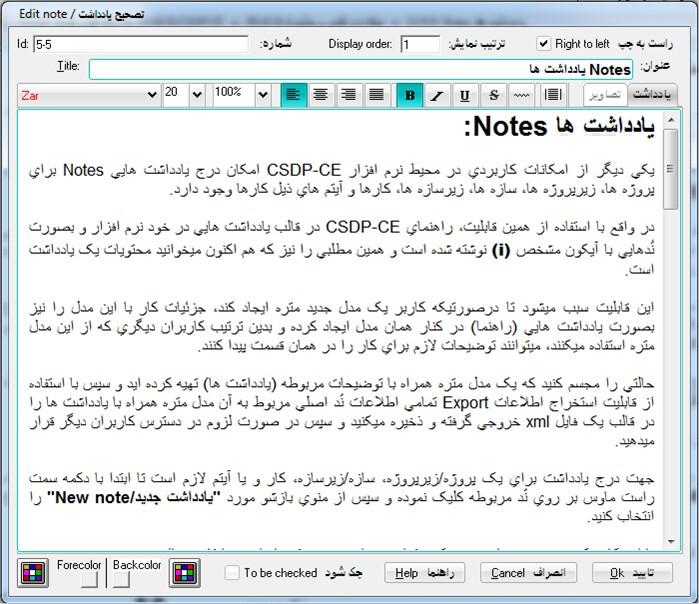Open Backcolor palette icon
Screen dimensions: 699x604
185,572
